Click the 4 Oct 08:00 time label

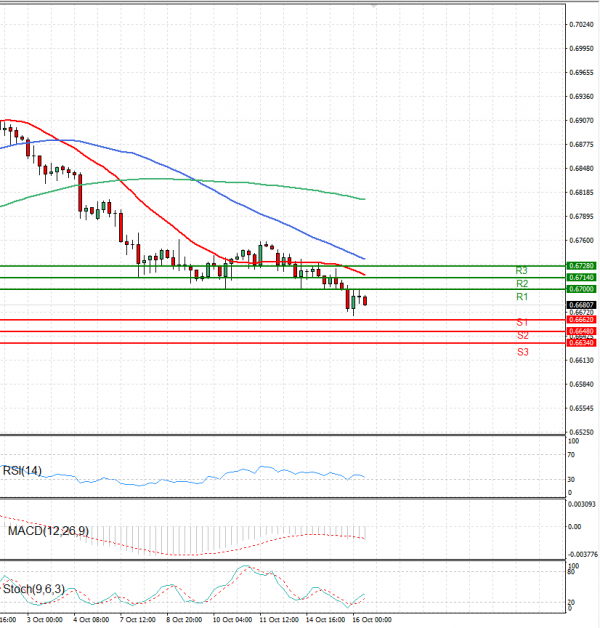click(91, 620)
